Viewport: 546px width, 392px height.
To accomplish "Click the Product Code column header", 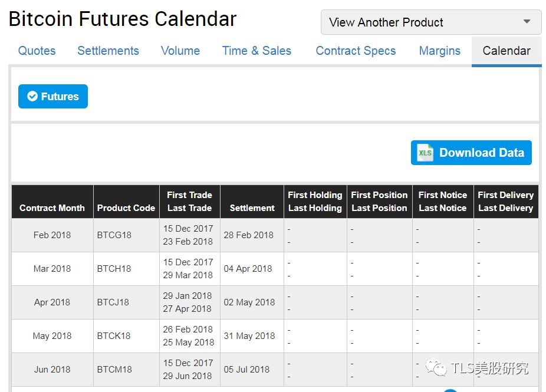I will click(x=126, y=207).
